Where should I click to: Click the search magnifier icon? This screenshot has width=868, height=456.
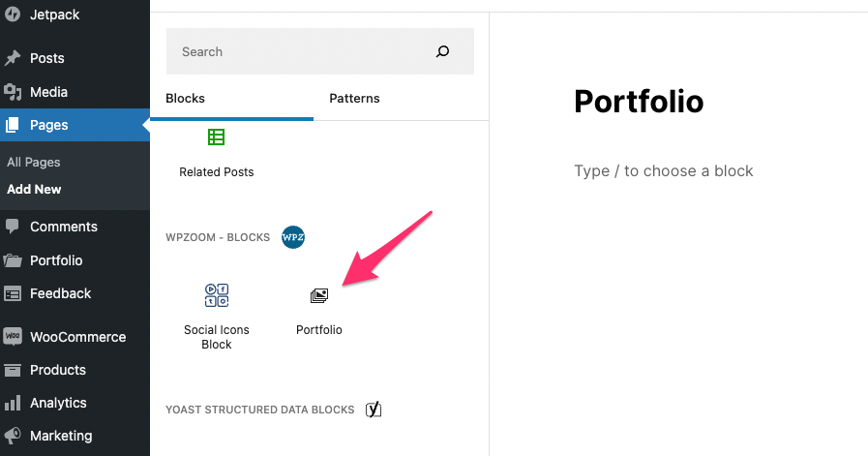pyautogui.click(x=443, y=52)
